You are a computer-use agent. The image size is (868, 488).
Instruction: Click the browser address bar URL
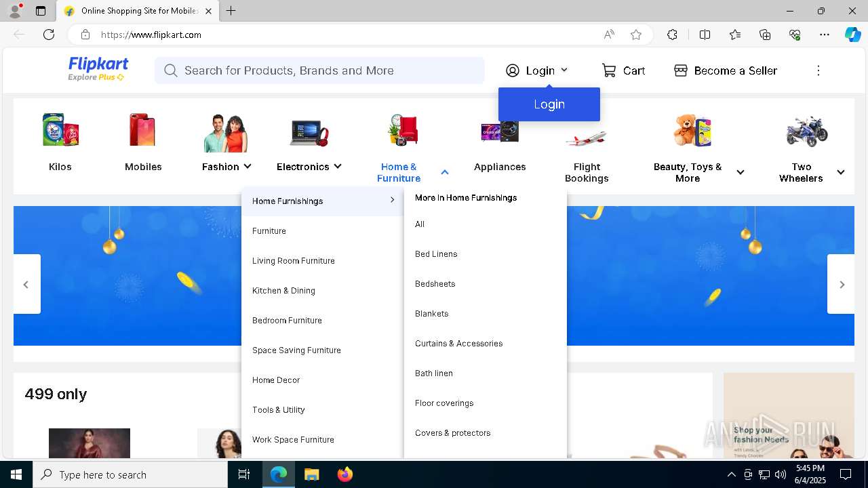click(x=151, y=35)
